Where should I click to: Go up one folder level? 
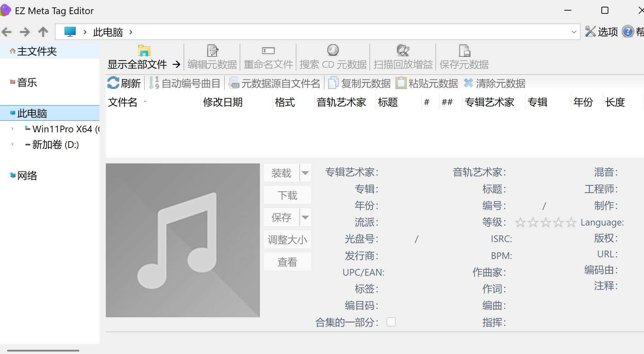tap(43, 32)
